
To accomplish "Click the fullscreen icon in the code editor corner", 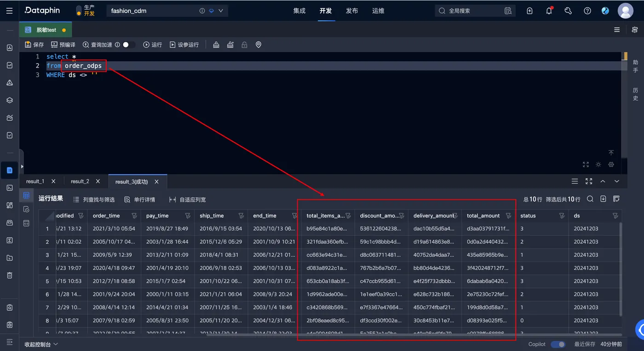I will point(586,164).
